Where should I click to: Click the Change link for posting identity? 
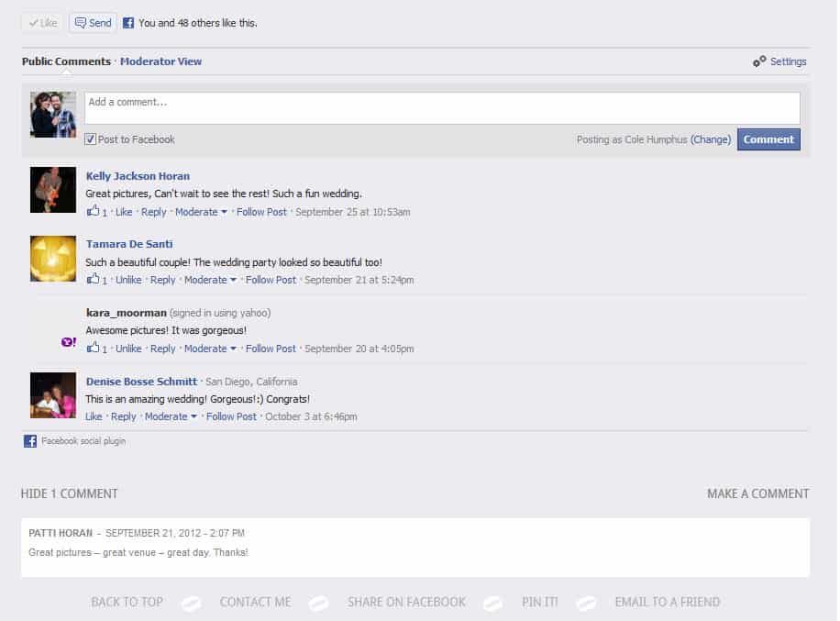click(x=711, y=139)
